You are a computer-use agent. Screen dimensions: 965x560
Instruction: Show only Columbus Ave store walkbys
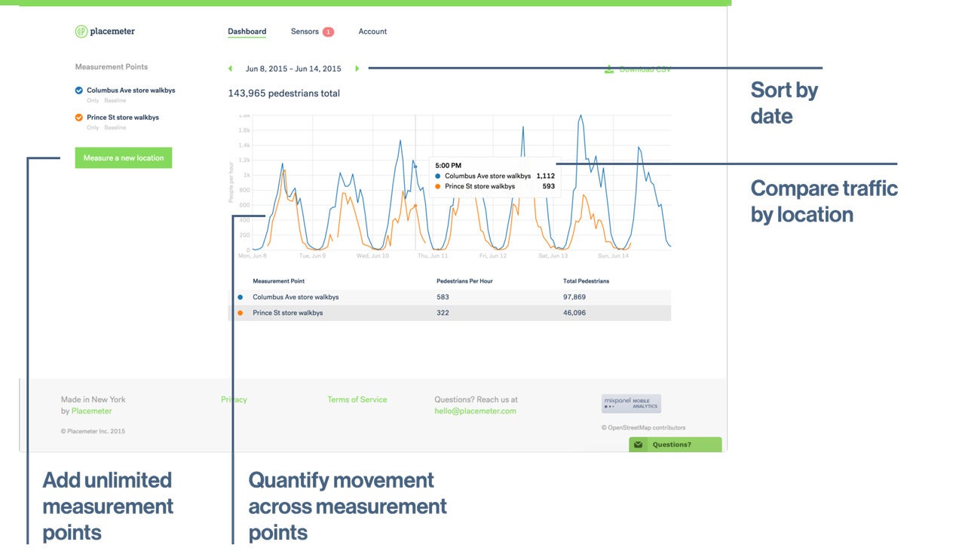[x=93, y=100]
